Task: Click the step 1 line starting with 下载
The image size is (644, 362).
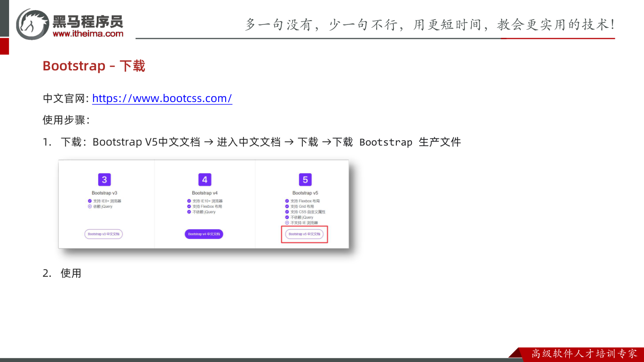Action: [261, 142]
